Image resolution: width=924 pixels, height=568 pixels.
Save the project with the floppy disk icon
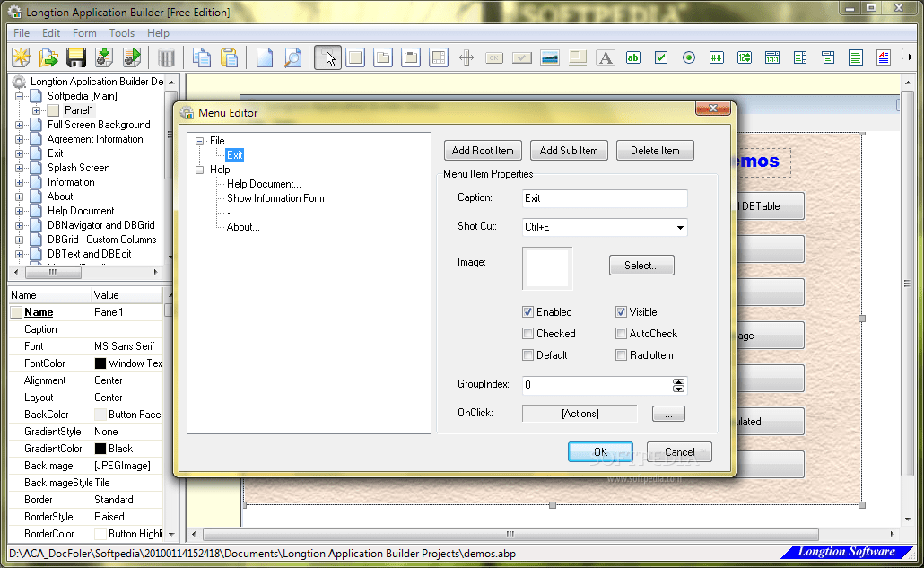click(x=75, y=57)
